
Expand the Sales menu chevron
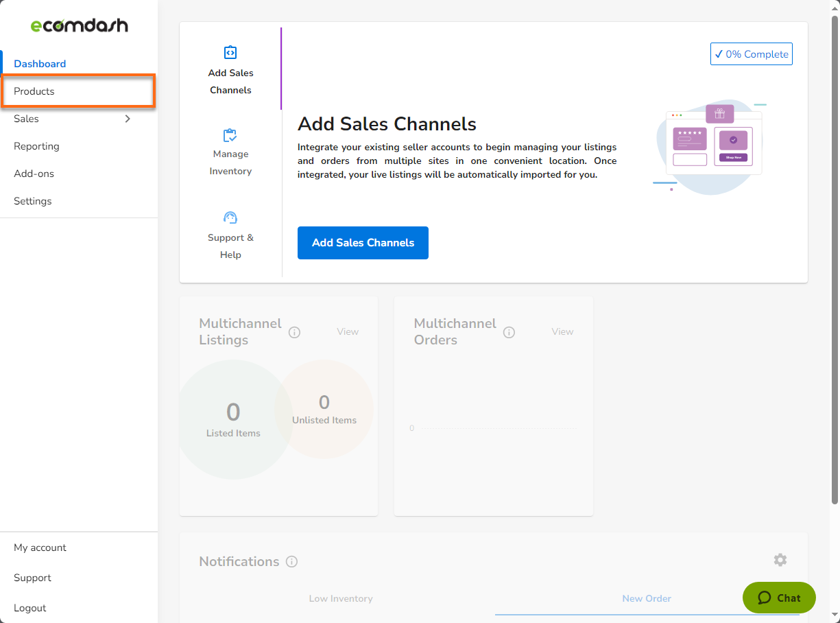pos(127,119)
